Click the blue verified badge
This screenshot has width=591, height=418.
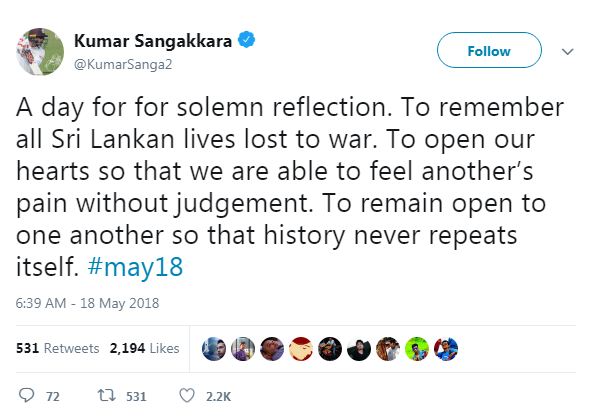[x=247, y=40]
